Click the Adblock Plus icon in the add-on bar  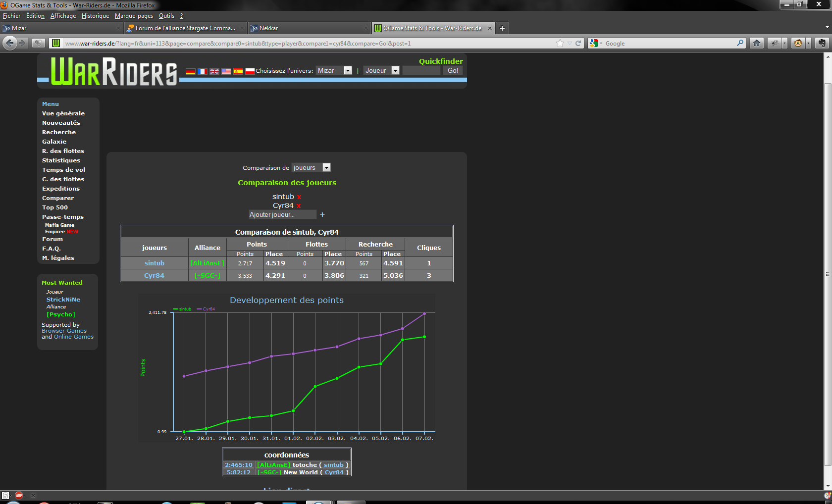[19, 495]
